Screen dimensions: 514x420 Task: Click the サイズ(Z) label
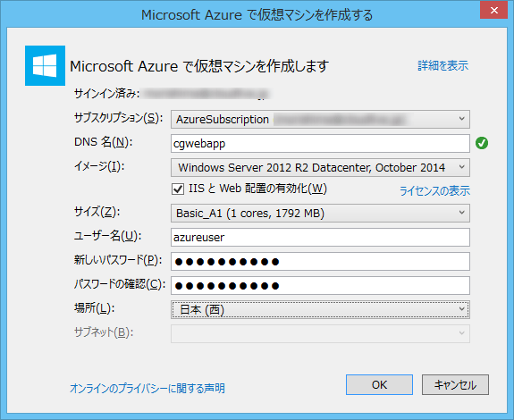tap(97, 212)
